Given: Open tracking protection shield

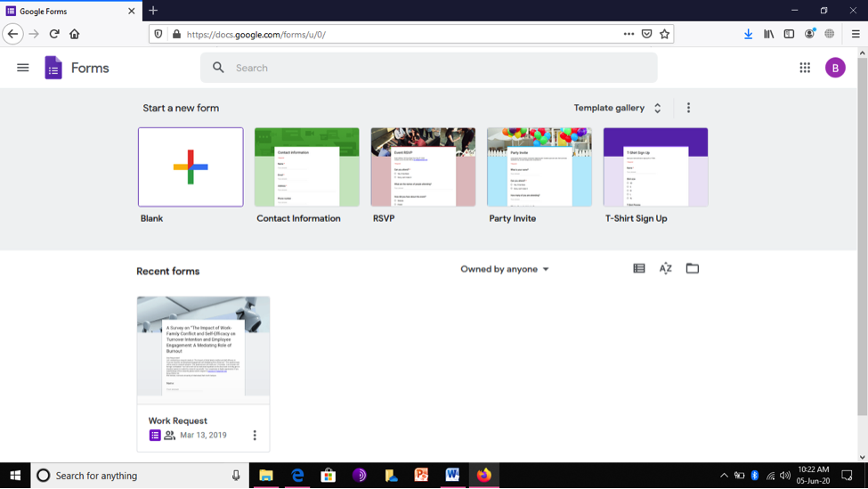Looking at the screenshot, I should click(x=158, y=34).
